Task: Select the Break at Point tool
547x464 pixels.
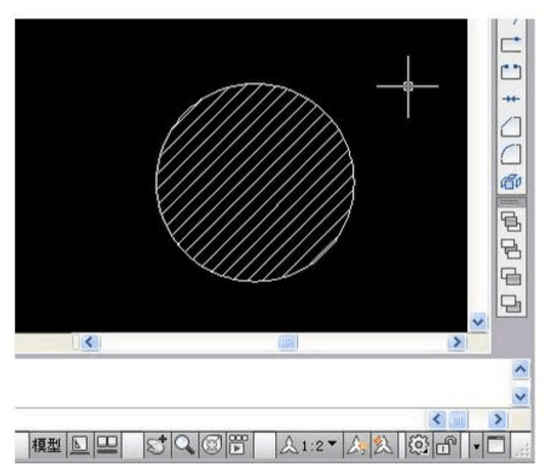Action: (511, 44)
